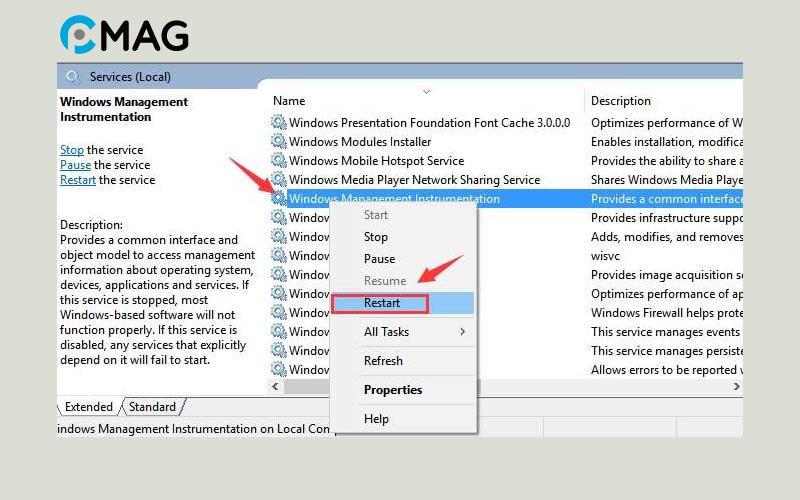Click 'Optimizes performance of W' description cell

(666, 122)
